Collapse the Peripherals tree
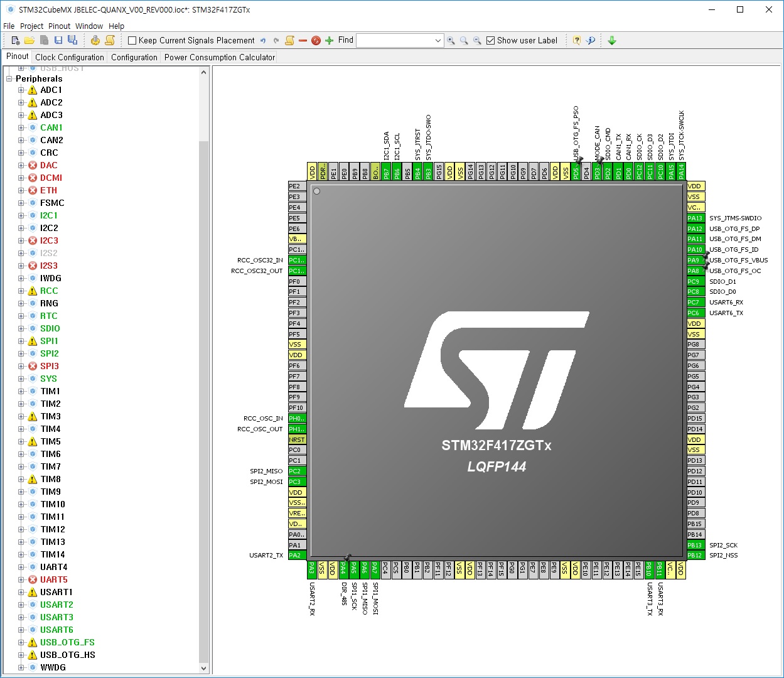This screenshot has width=784, height=678. 9,78
